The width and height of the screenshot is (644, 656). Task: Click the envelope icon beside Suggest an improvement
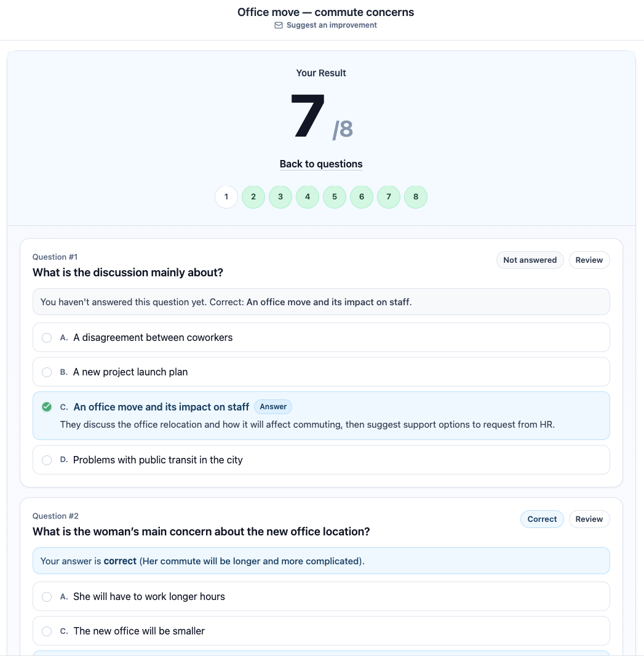pyautogui.click(x=279, y=25)
